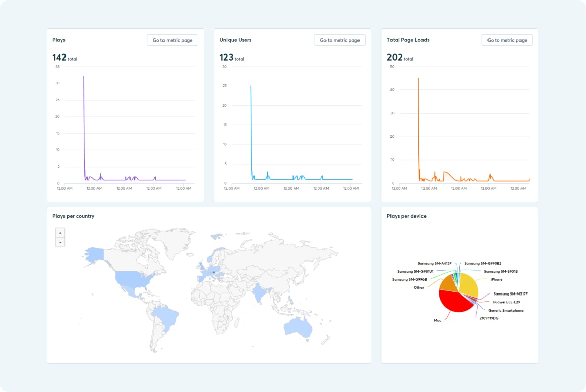Screen dimensions: 586x392
Task: Go to the Unique Users metric page
Action: [x=340, y=40]
